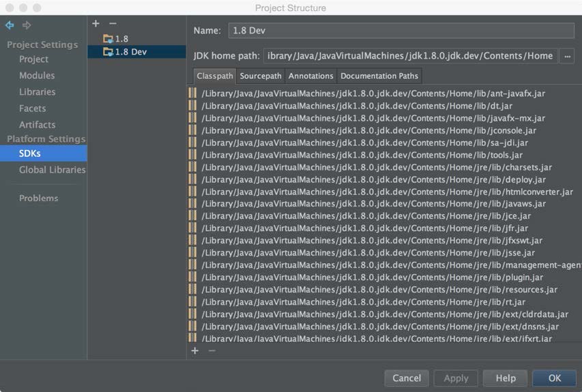The height and width of the screenshot is (392, 582).
Task: Open Facets settings
Action: pos(33,108)
